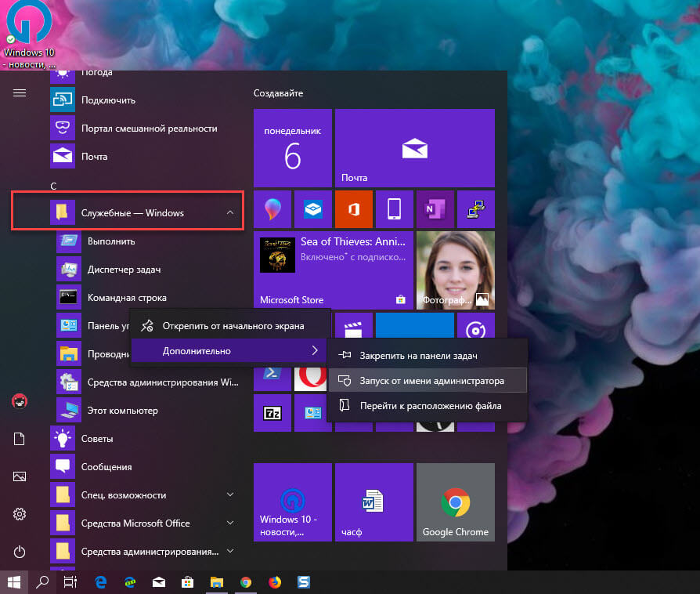700x594 pixels.
Task: Open the Windows 10 - новости tile
Action: pyautogui.click(x=293, y=502)
